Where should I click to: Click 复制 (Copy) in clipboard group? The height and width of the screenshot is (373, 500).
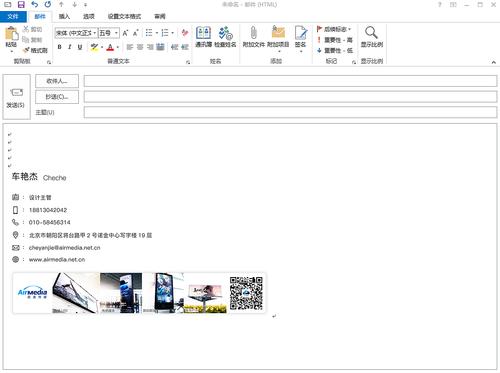click(32, 40)
